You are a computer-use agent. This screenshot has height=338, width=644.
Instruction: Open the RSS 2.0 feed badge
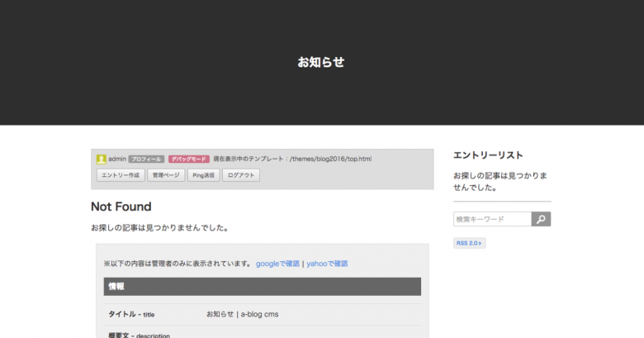coord(468,243)
